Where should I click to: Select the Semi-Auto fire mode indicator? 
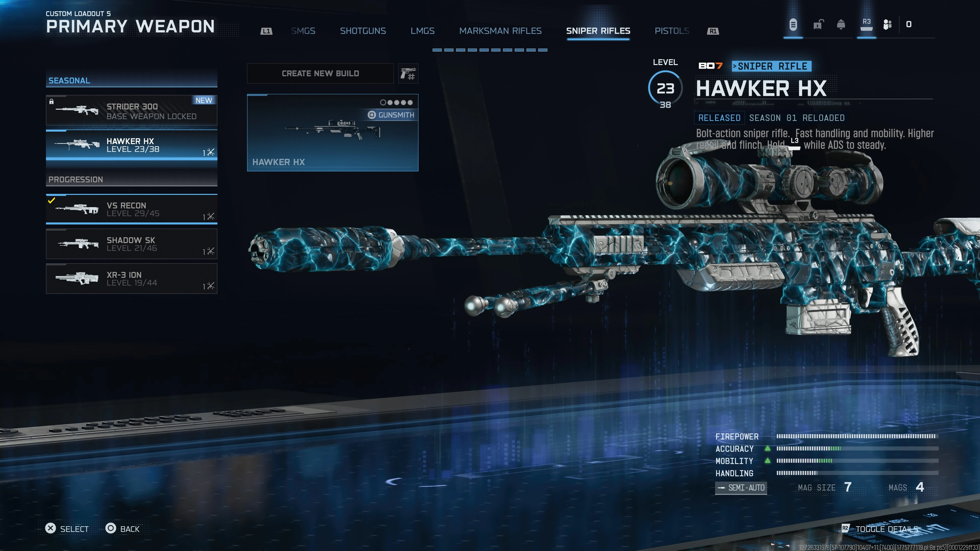(741, 487)
